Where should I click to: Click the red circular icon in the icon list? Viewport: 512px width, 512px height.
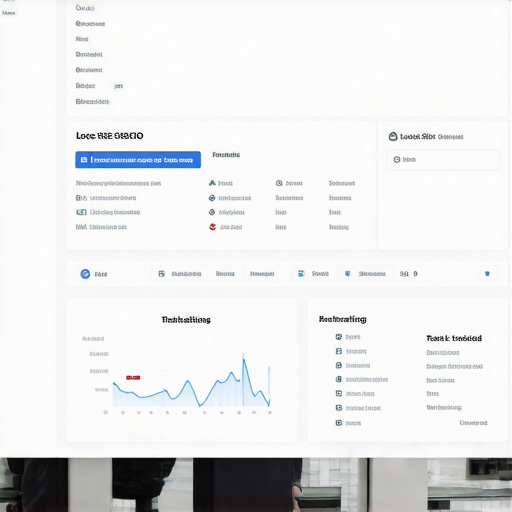[212, 227]
